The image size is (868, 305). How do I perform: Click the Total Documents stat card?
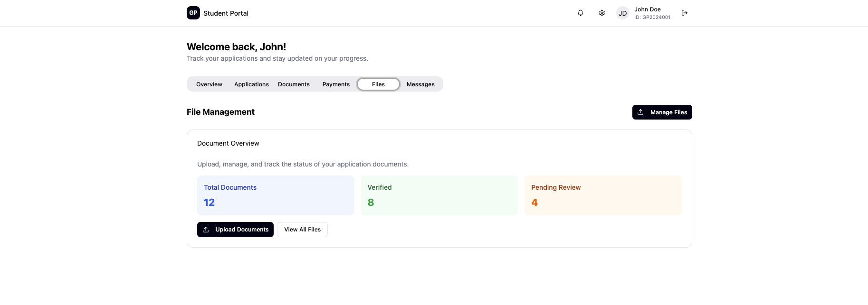point(276,195)
